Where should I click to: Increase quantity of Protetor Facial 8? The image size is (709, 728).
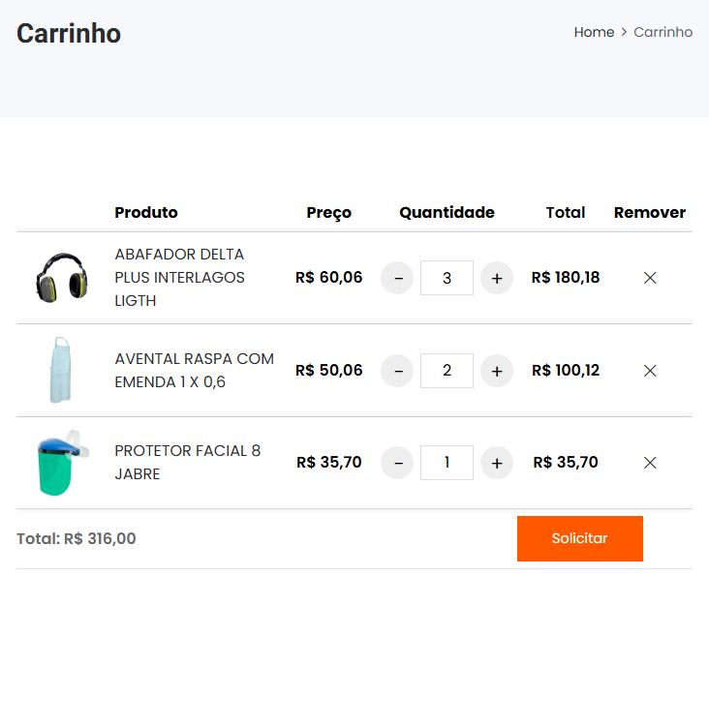tap(497, 463)
